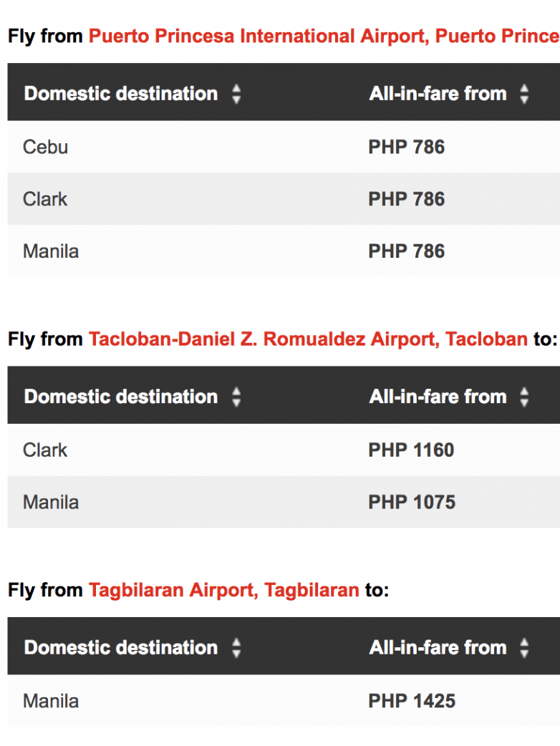
Task: Open Puerto Princesa International Airport link
Action: point(324,36)
